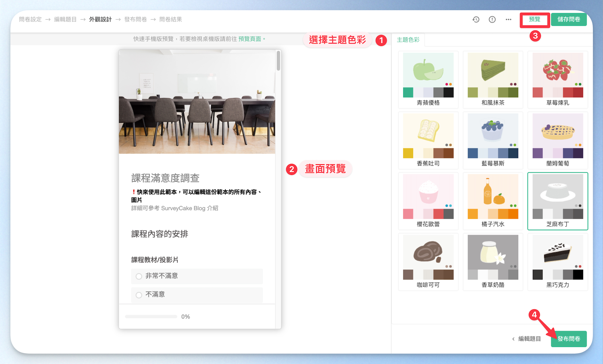
Task: Choose the 青蘋優格 theme
Action: pos(428,80)
